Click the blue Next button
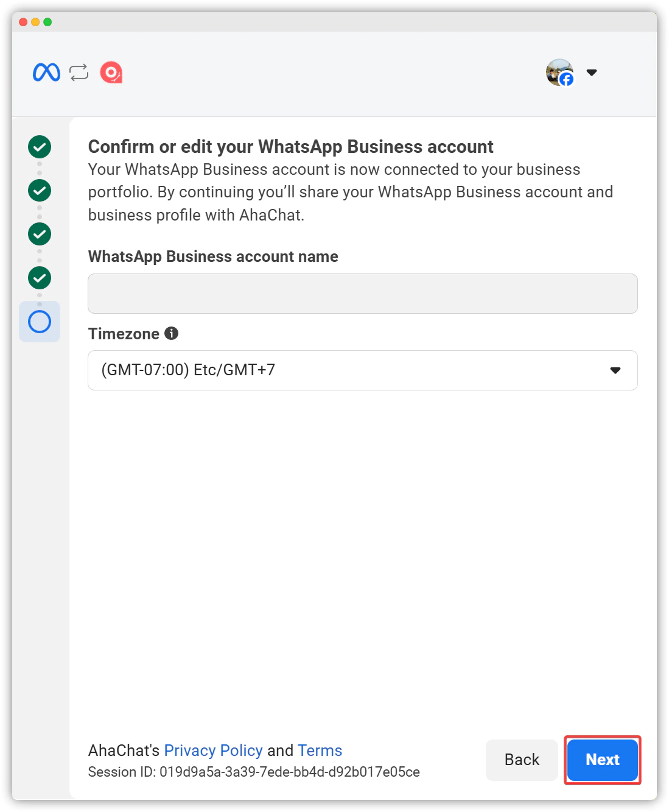The height and width of the screenshot is (812, 669). 603,760
